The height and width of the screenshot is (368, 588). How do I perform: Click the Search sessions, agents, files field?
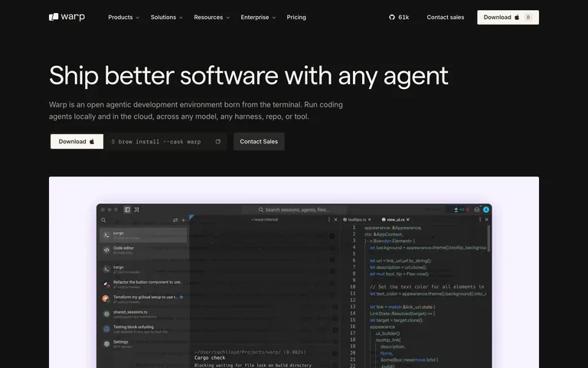click(294, 209)
